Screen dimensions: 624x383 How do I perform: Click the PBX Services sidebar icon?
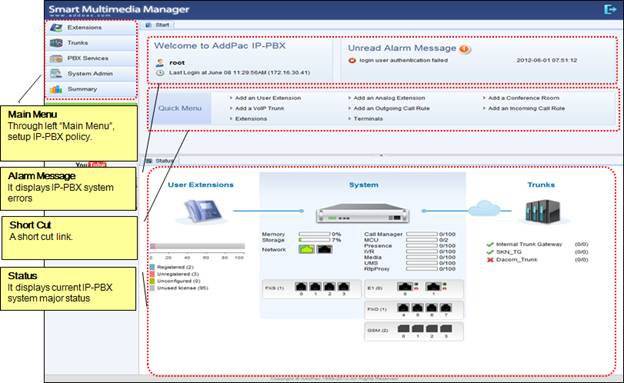click(56, 59)
